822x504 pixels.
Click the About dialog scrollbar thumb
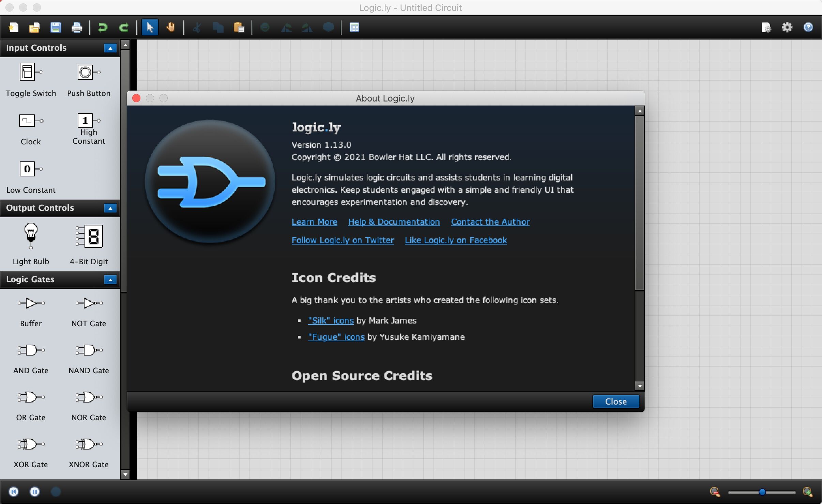639,203
